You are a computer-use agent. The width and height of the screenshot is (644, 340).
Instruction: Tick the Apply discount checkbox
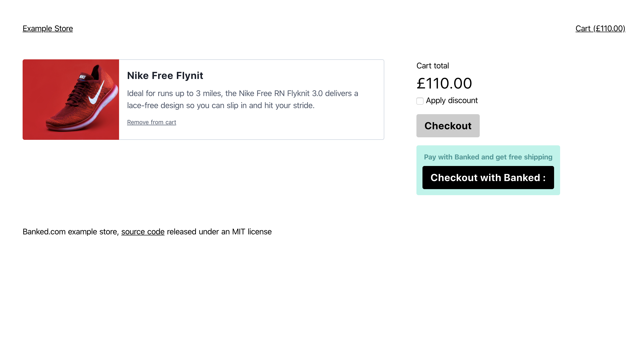pyautogui.click(x=420, y=101)
